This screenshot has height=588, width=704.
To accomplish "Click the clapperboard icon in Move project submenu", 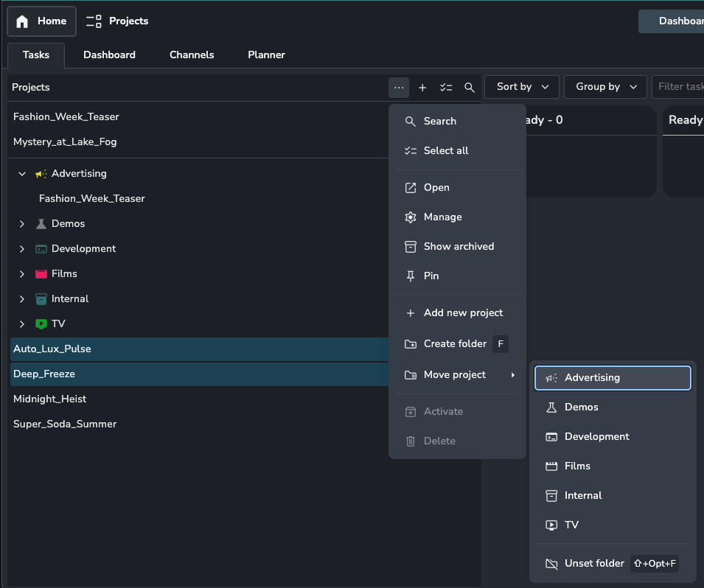I will coord(551,466).
